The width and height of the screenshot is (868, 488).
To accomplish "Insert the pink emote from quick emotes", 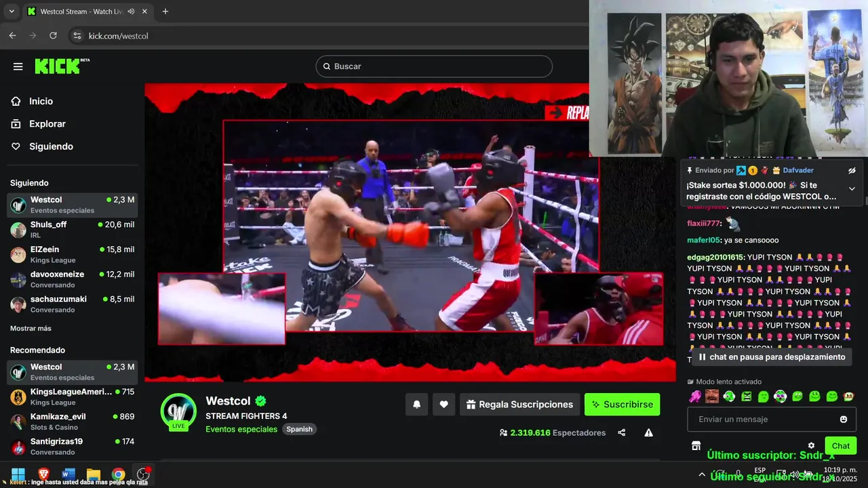I will (695, 396).
